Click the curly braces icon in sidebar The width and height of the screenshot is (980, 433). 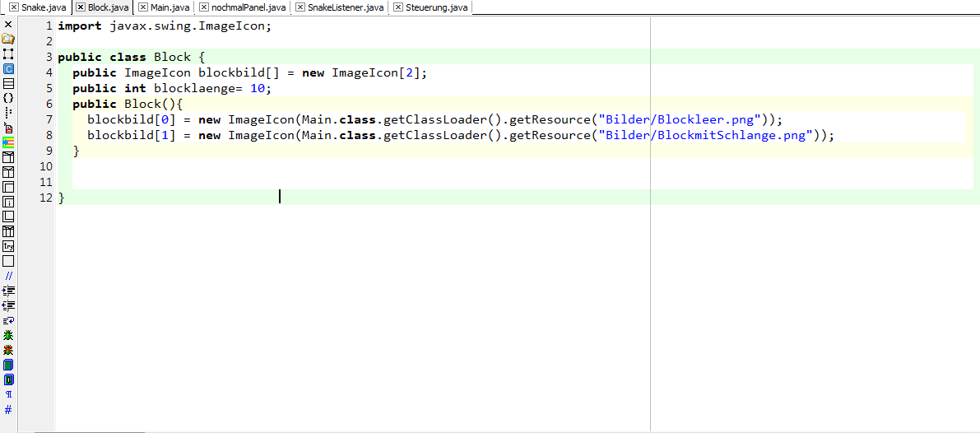[8, 98]
